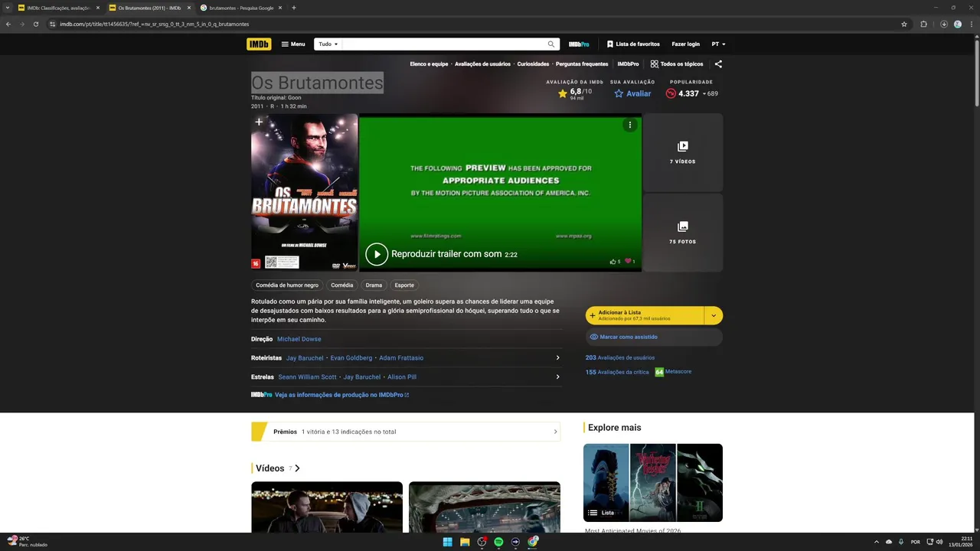Open Lista de favoritos watchlist
The height and width of the screenshot is (551, 980).
coord(633,44)
